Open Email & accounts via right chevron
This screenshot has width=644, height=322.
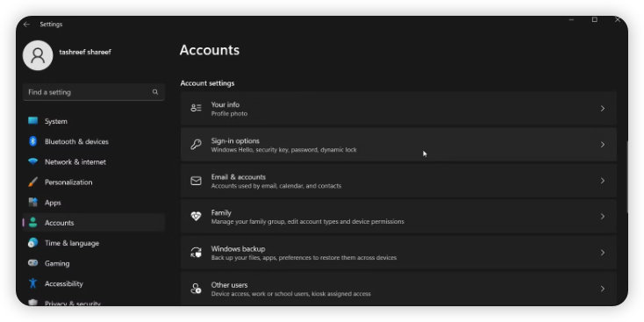click(x=603, y=181)
